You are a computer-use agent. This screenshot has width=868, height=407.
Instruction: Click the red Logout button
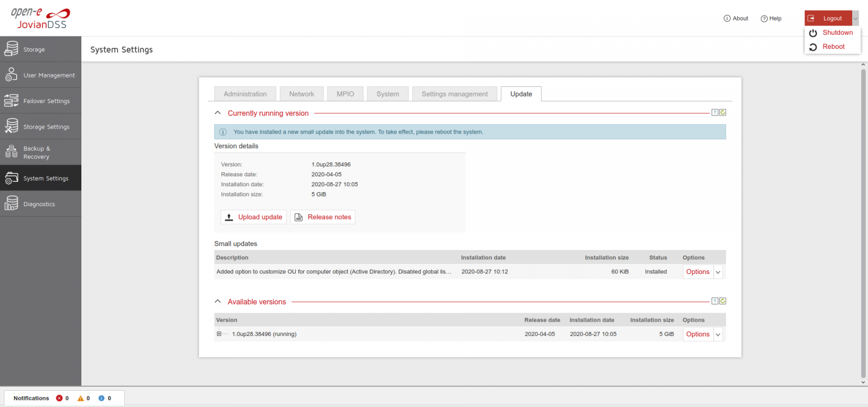point(828,18)
